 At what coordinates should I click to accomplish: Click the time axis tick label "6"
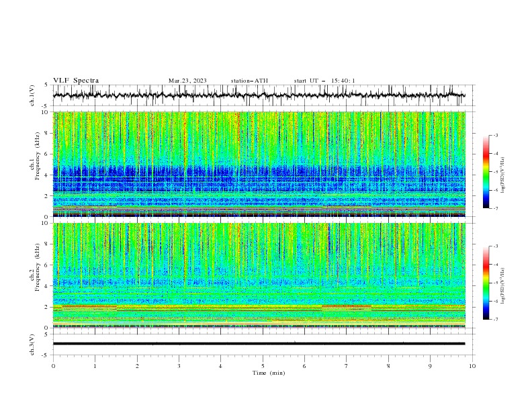(304, 366)
